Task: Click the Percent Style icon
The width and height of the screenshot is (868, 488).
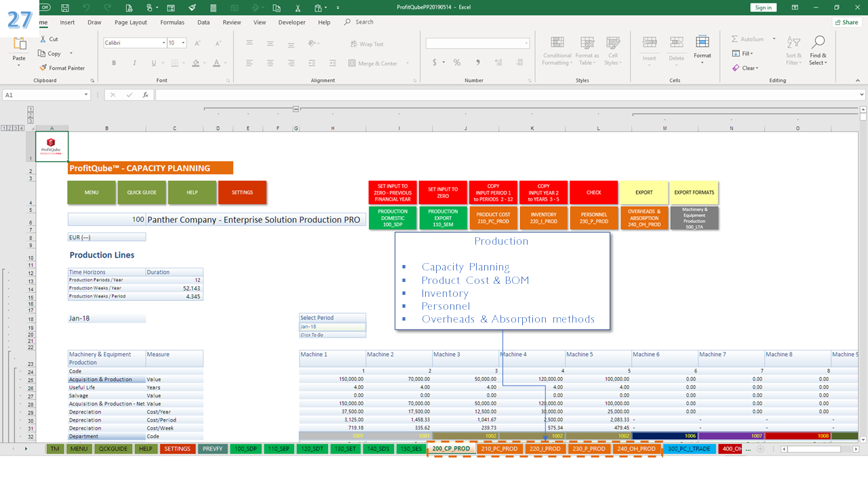Action: pyautogui.click(x=457, y=62)
